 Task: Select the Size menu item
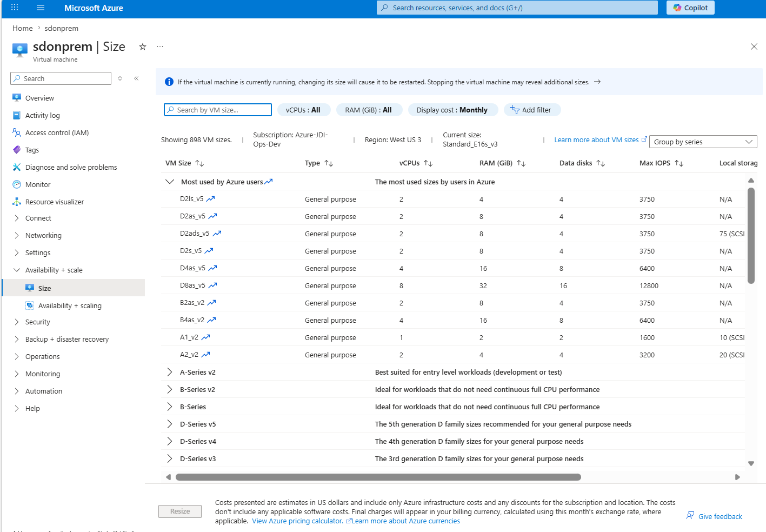pos(74,288)
